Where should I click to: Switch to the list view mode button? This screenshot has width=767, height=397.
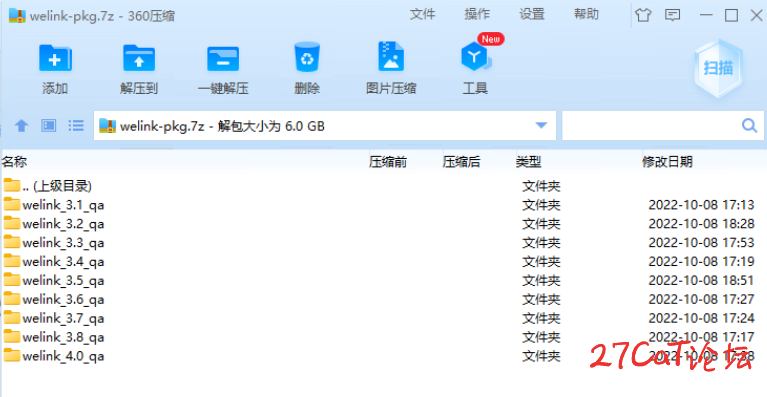point(76,126)
